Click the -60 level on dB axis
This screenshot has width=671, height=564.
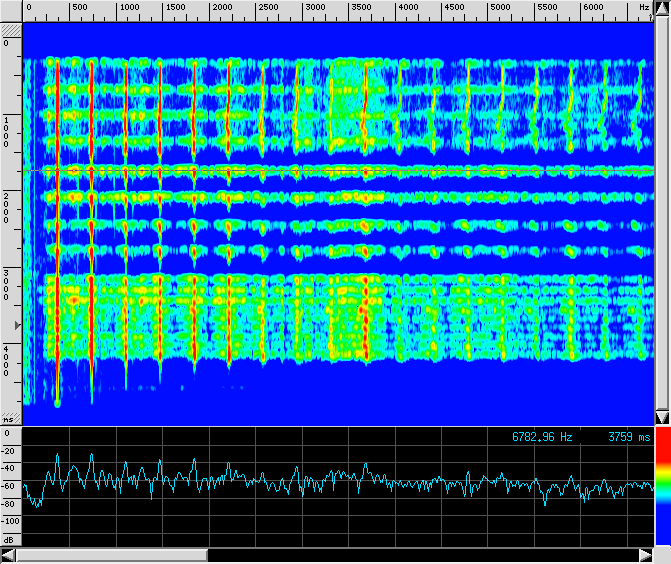(10, 486)
